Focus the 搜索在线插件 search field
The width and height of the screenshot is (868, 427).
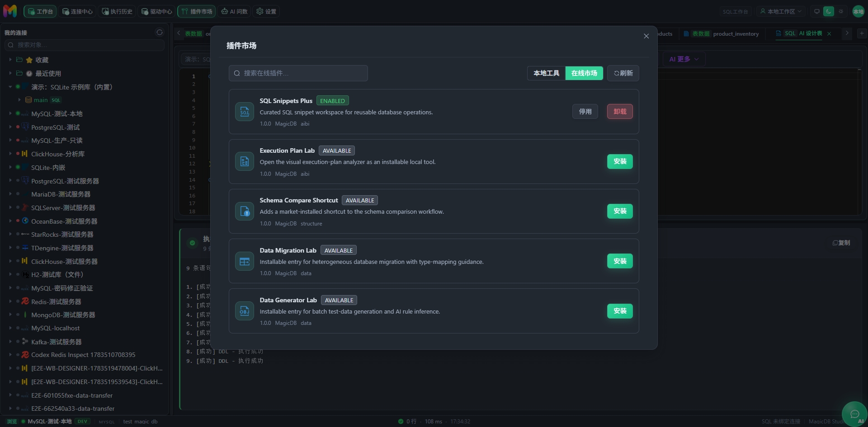[298, 73]
